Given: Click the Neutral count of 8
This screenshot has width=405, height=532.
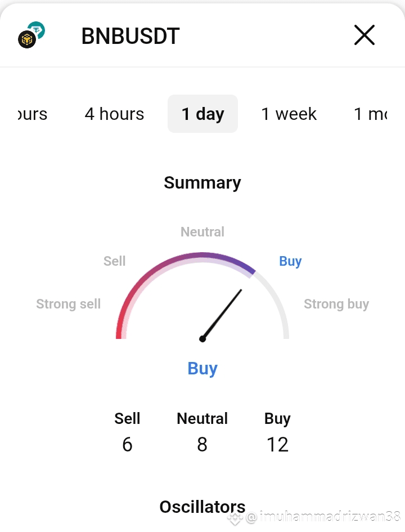Looking at the screenshot, I should point(202,445).
